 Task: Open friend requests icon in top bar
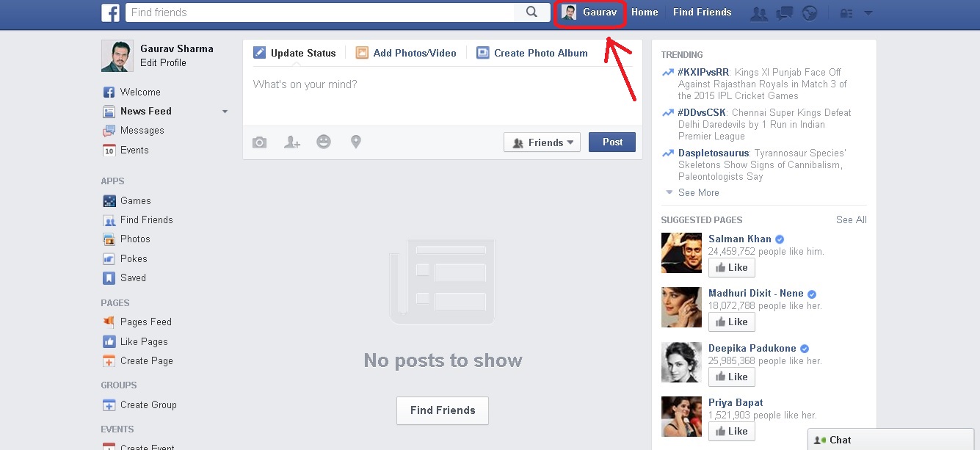pyautogui.click(x=760, y=12)
